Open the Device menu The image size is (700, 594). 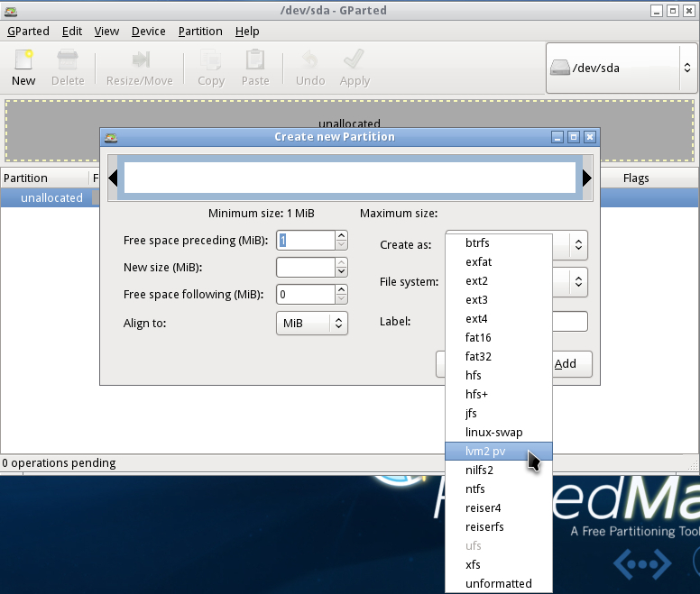pos(148,32)
